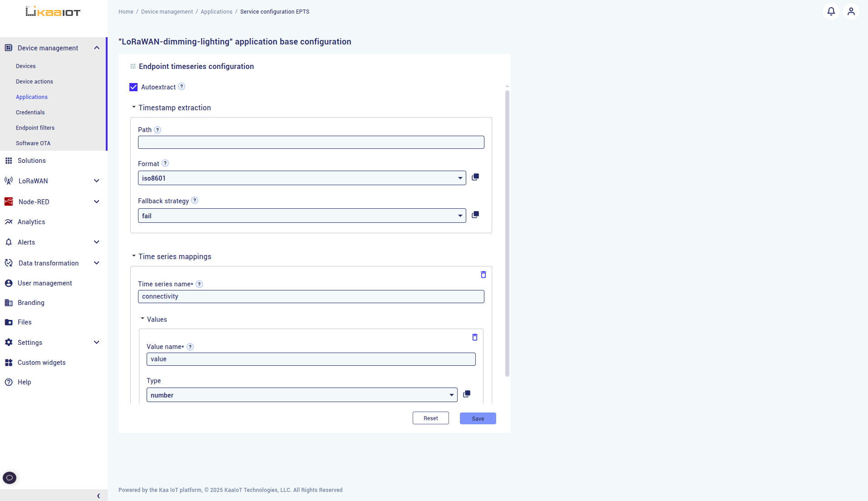Copy the Format field value
Screen dimensions: 868x501
475,177
